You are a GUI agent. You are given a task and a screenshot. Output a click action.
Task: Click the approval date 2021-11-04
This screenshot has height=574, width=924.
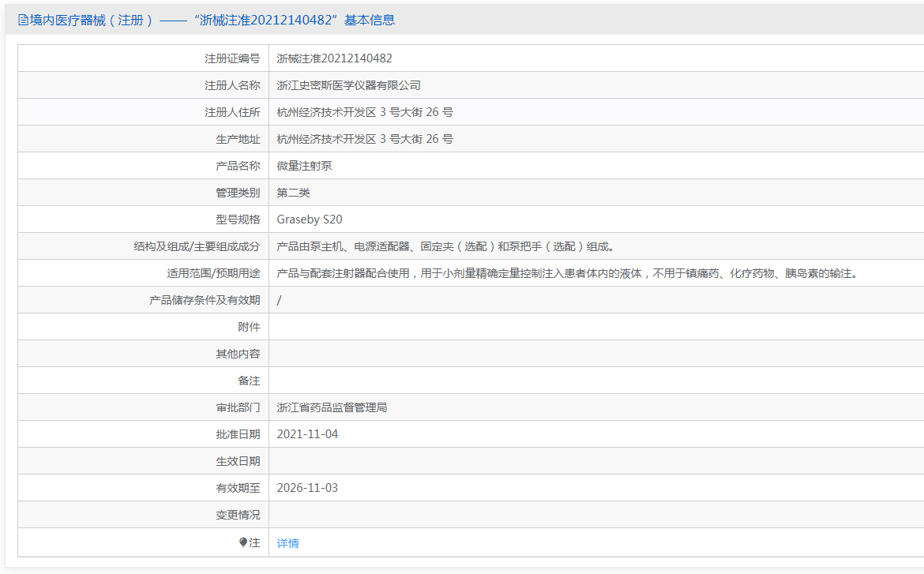[x=307, y=434]
